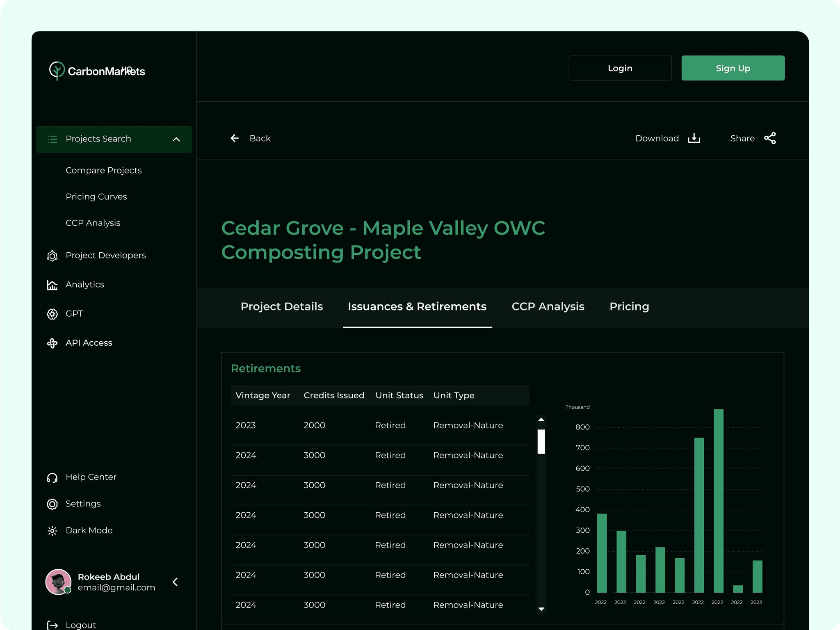Screen dimensions: 840x630
Task: Click the Login button
Action: click(620, 68)
